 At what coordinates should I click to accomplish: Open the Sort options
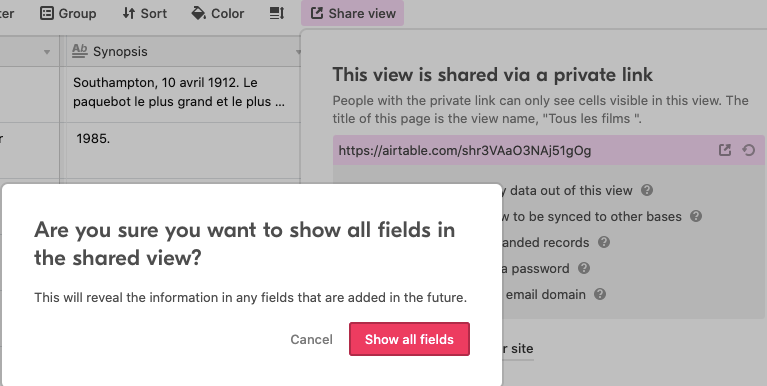click(144, 13)
